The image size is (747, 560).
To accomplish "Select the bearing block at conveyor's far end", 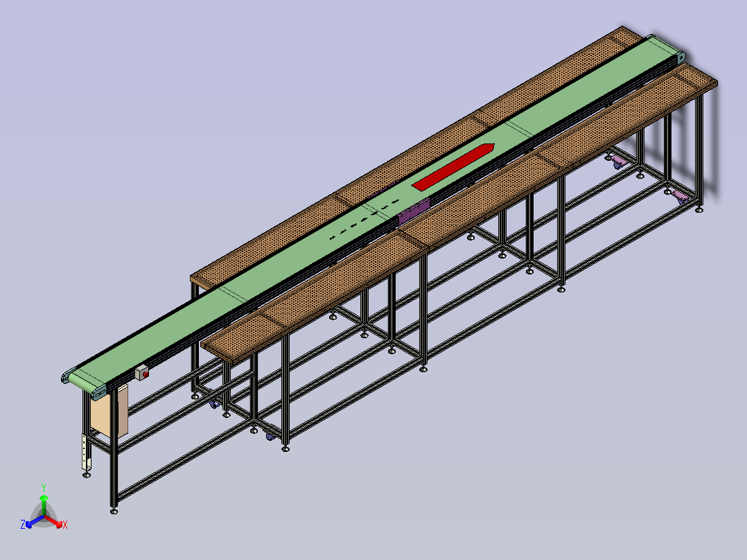I will pos(680,58).
